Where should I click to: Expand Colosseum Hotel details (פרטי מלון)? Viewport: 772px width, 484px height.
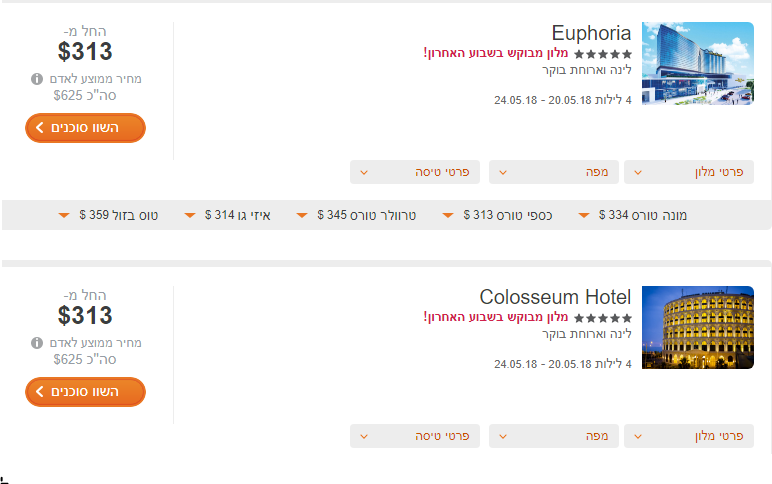point(689,436)
